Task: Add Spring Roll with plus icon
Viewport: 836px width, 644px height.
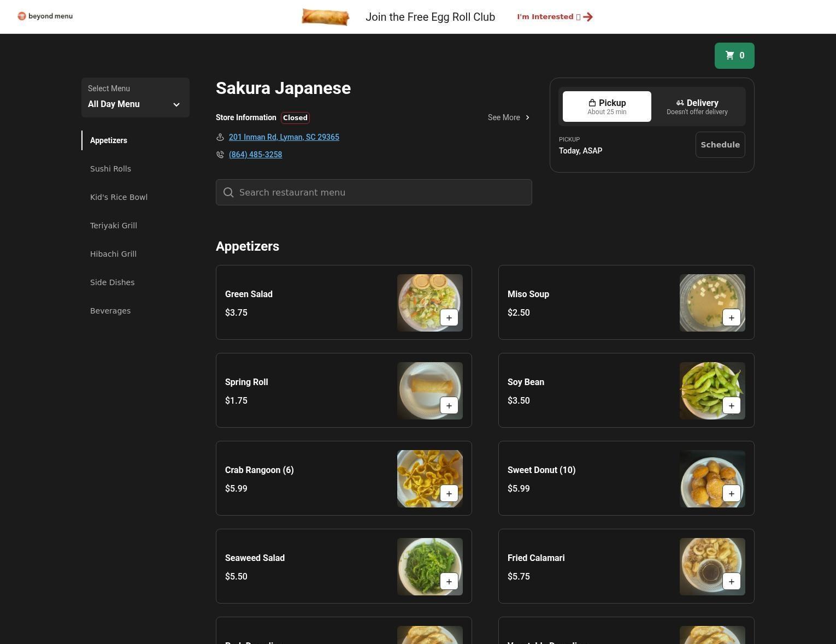Action: coord(449,406)
